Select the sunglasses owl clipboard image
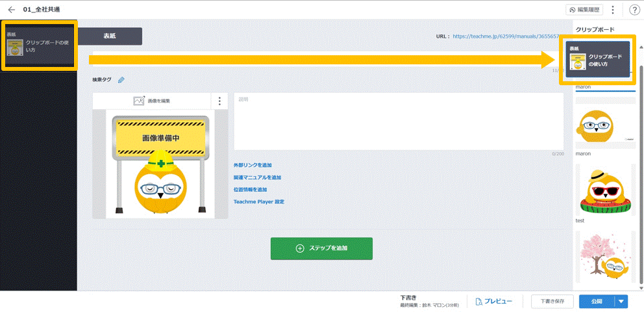This screenshot has height=312, width=644. tap(605, 189)
